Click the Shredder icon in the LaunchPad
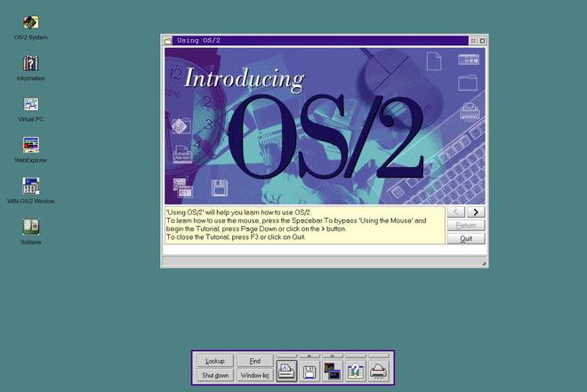Viewport: 587px width, 392px height. [x=379, y=372]
